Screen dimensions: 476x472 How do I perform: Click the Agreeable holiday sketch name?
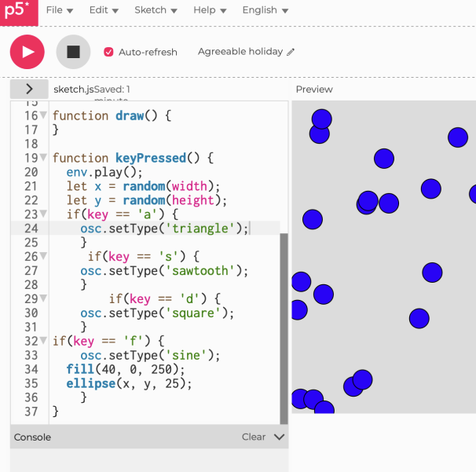click(x=240, y=52)
